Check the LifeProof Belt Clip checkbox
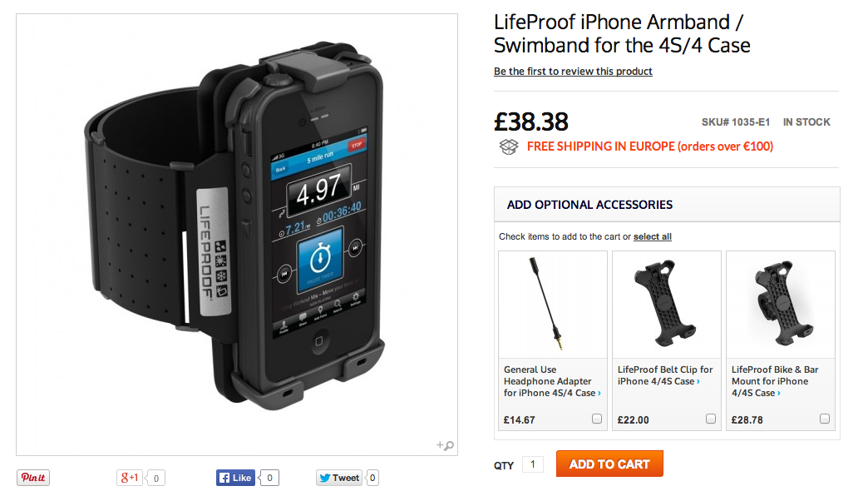868x496 pixels. tap(711, 419)
